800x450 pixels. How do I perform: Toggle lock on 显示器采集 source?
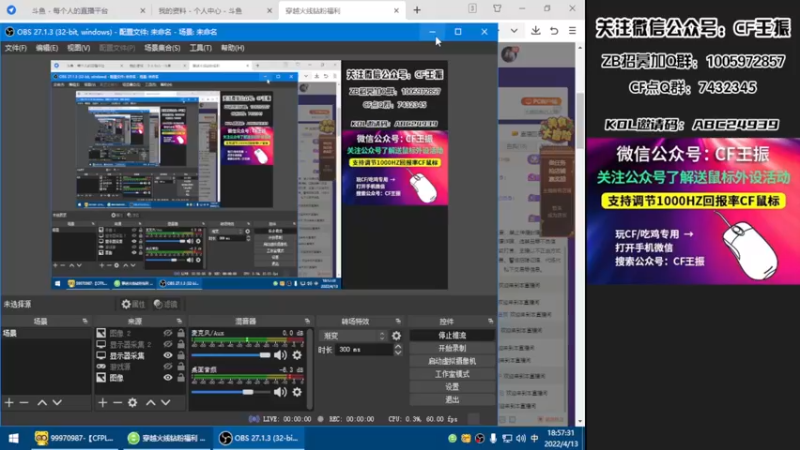(x=181, y=356)
